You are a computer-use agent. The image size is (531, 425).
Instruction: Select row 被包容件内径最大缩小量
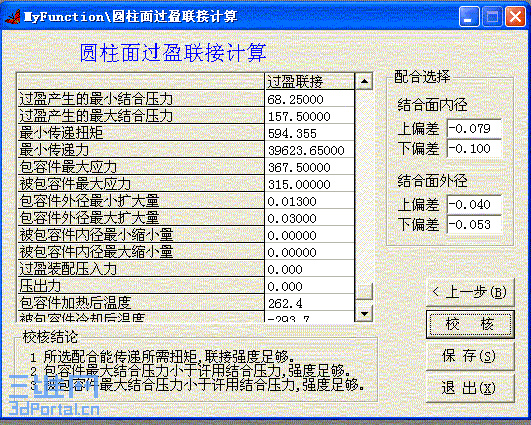coord(186,252)
